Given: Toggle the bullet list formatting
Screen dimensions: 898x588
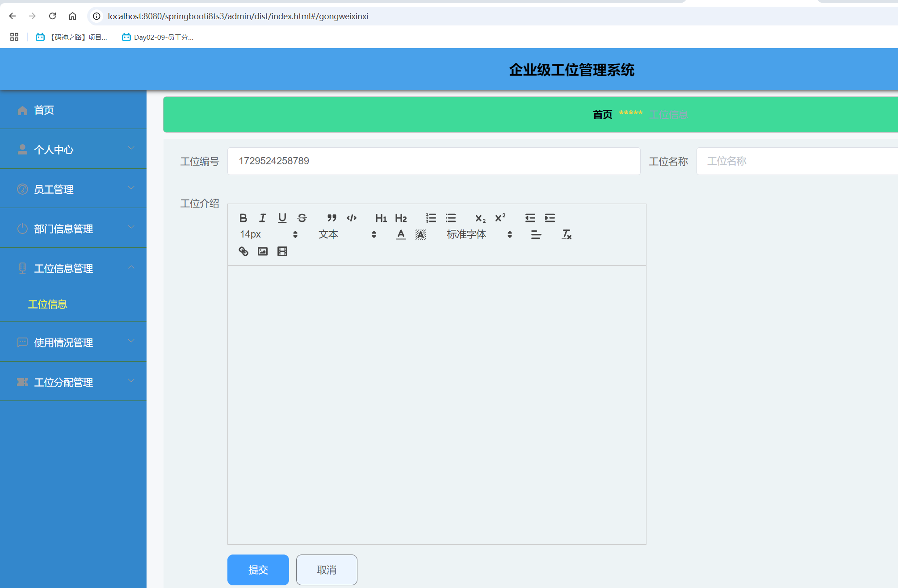Looking at the screenshot, I should 451,218.
